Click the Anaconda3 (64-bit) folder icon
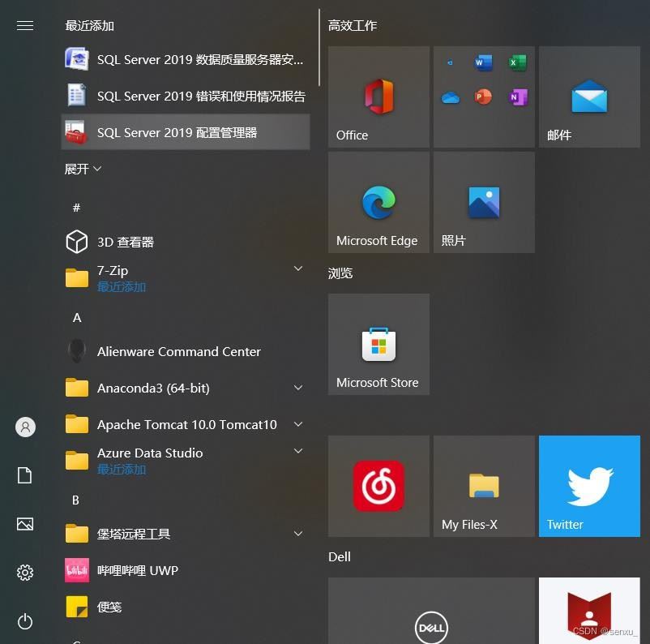650x644 pixels. [77, 388]
